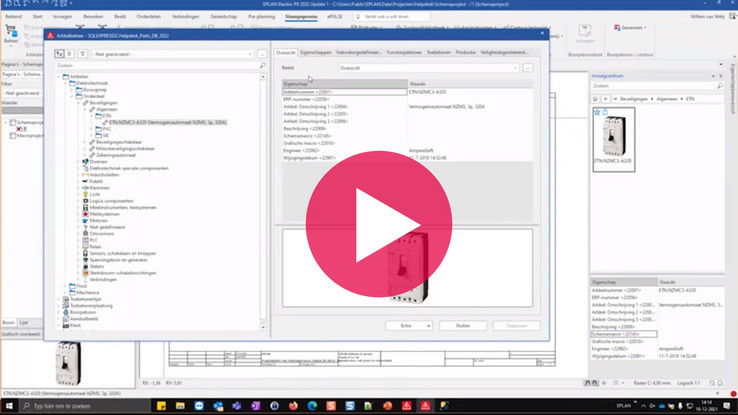Mark favorite with star icon in Invoegcentrum

point(597,112)
